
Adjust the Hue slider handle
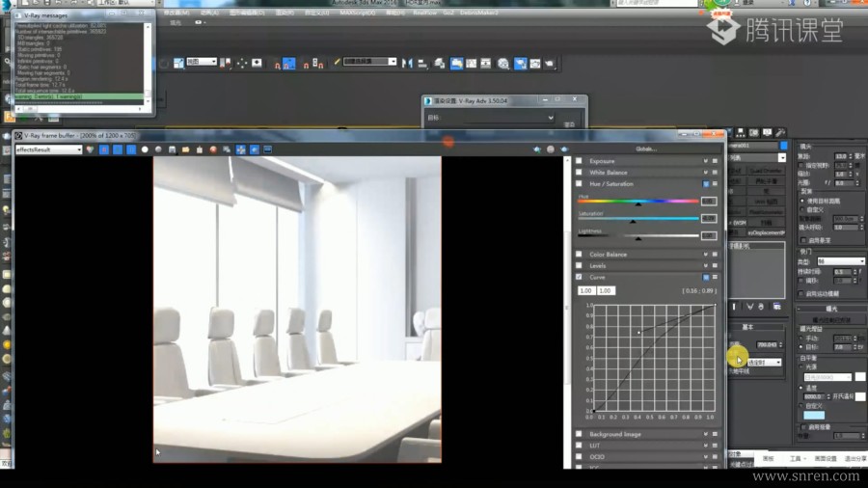[x=638, y=204]
